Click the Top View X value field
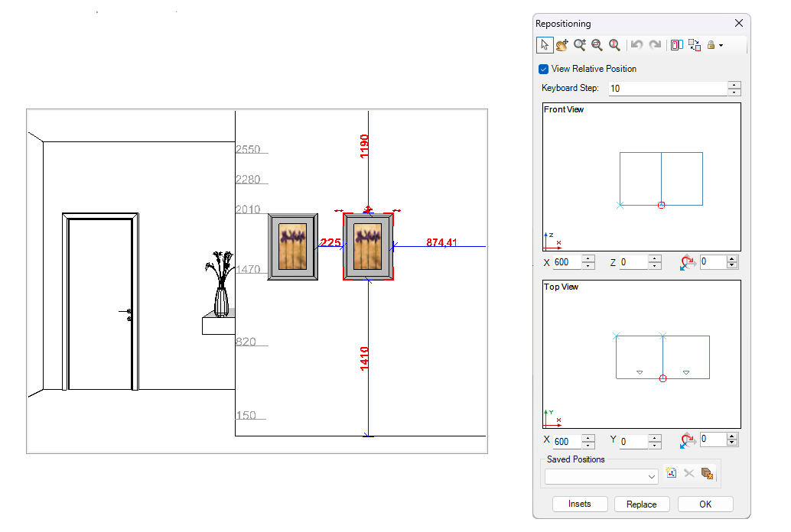This screenshot has width=791, height=532. click(567, 442)
